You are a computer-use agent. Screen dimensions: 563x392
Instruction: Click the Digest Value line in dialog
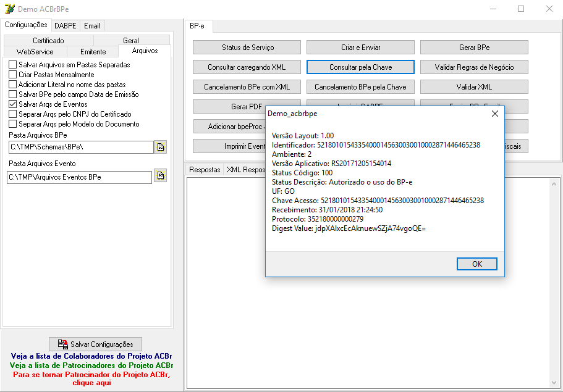click(349, 228)
